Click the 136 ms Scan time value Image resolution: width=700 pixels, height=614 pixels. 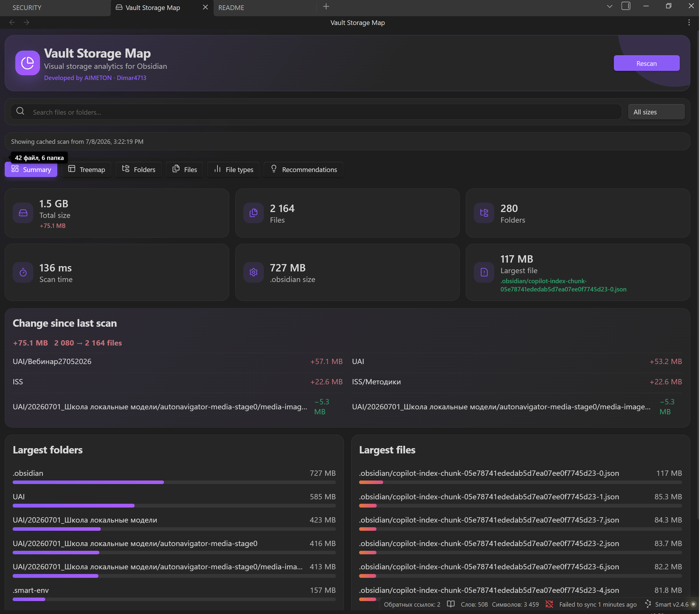pos(56,268)
